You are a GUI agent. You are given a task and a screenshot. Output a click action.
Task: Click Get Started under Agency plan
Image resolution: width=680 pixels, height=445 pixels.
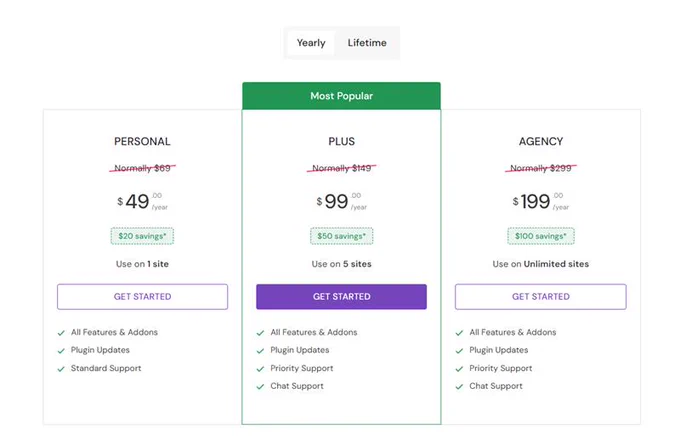(540, 297)
